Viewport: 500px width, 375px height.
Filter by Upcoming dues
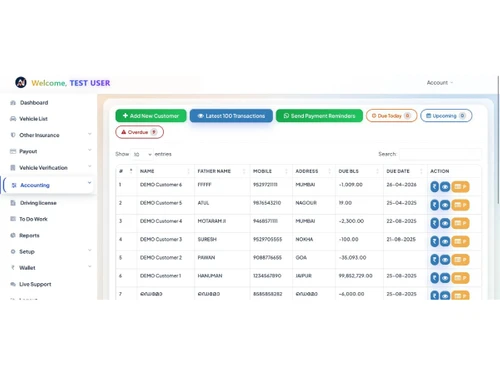(446, 116)
